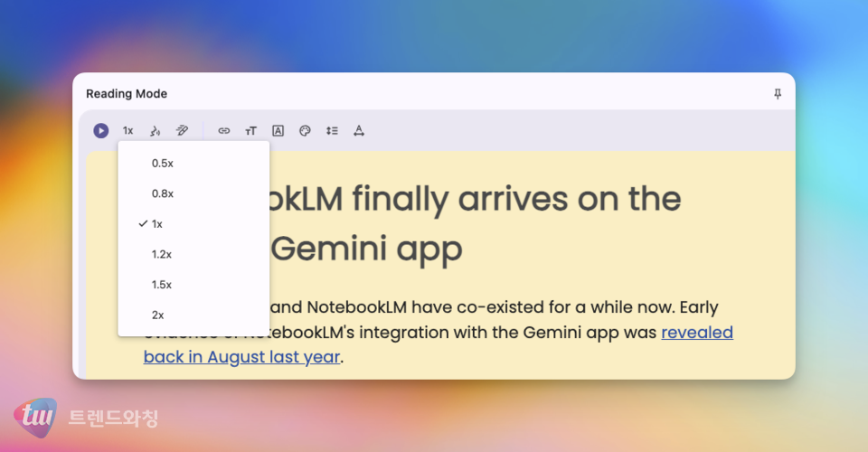
Task: Pin the Reading Mode panel
Action: 778,94
